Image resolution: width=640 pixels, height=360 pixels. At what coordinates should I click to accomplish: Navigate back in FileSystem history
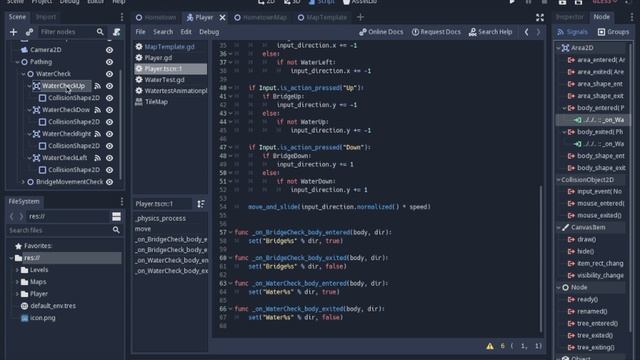click(x=12, y=216)
